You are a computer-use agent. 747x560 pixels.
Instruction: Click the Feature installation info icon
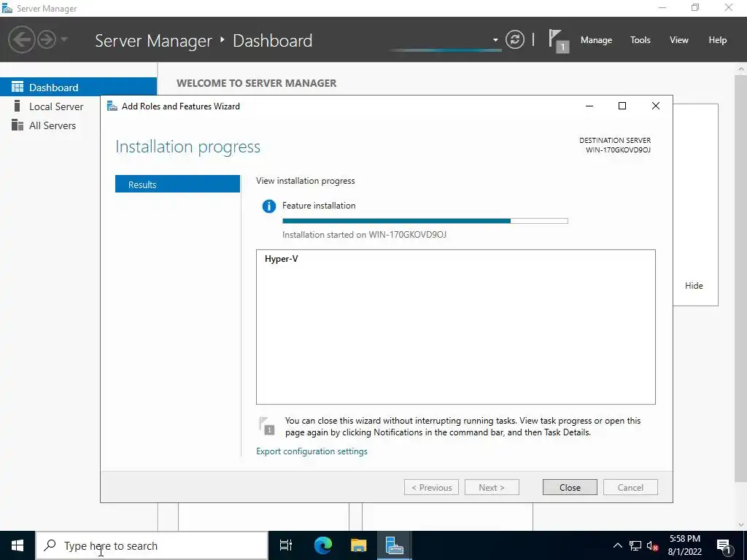click(x=269, y=206)
